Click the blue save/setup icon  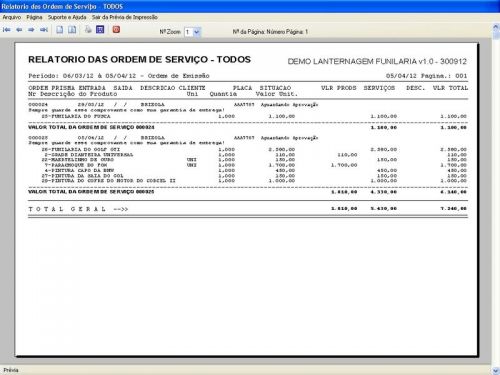(x=100, y=30)
